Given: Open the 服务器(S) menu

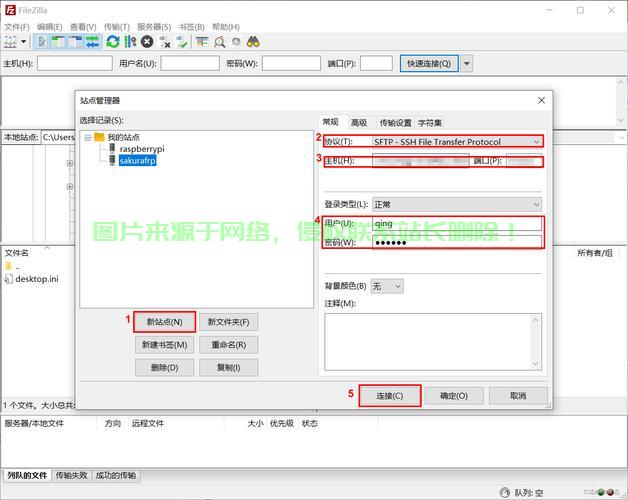Looking at the screenshot, I should coord(154,27).
